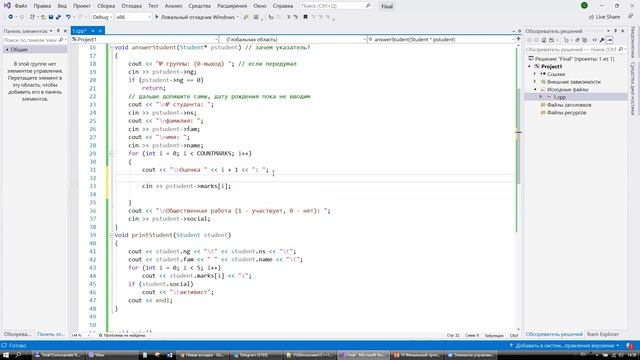The image size is (640, 360).
Task: Open the Файл menu
Action: pyautogui.click(x=20, y=6)
